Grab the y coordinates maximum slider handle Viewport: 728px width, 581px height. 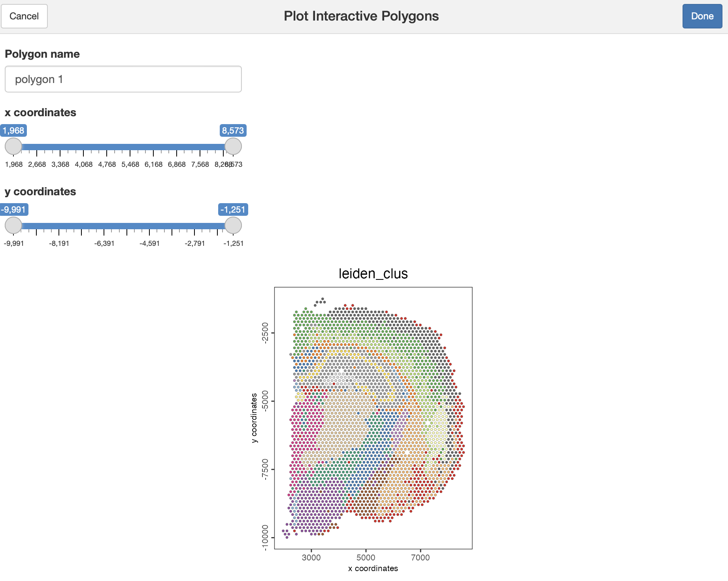[x=233, y=225]
